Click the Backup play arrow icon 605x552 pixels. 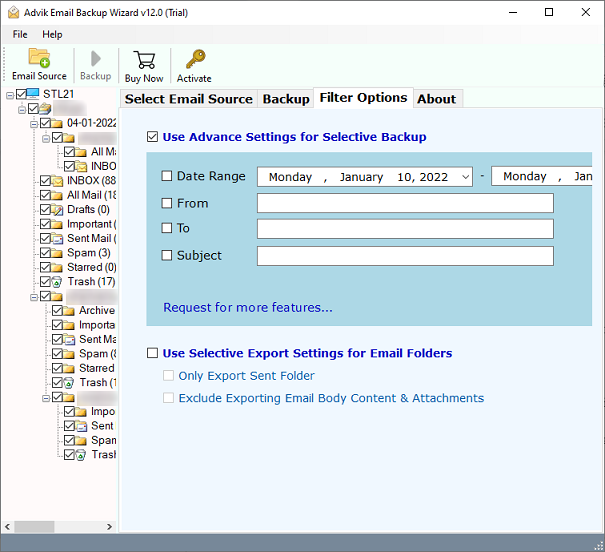coord(95,59)
